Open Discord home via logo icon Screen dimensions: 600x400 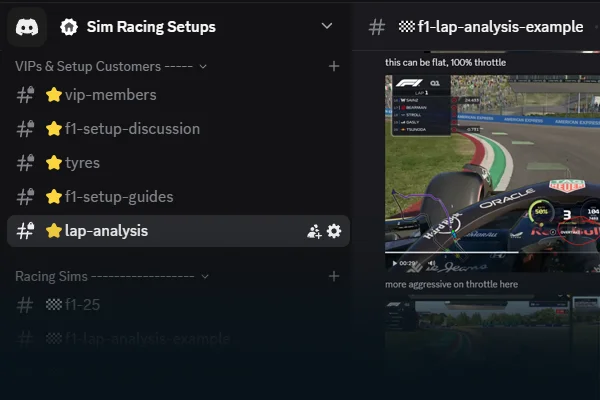click(27, 27)
